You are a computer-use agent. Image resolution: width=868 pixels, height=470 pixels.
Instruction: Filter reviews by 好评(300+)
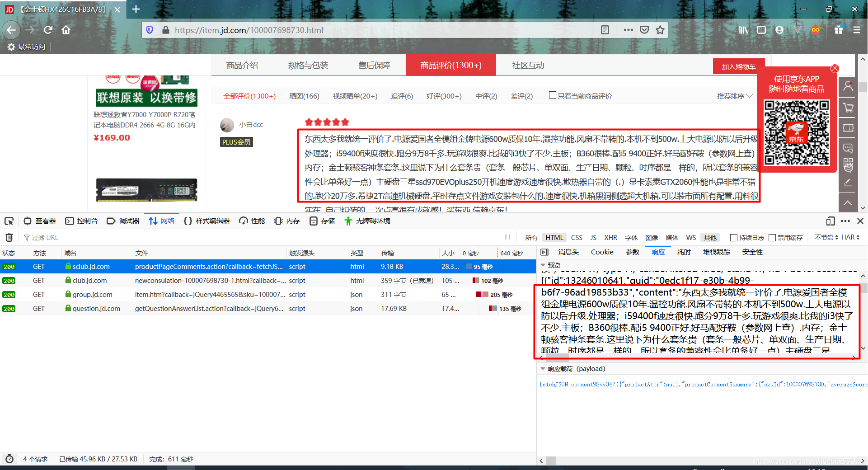click(444, 96)
